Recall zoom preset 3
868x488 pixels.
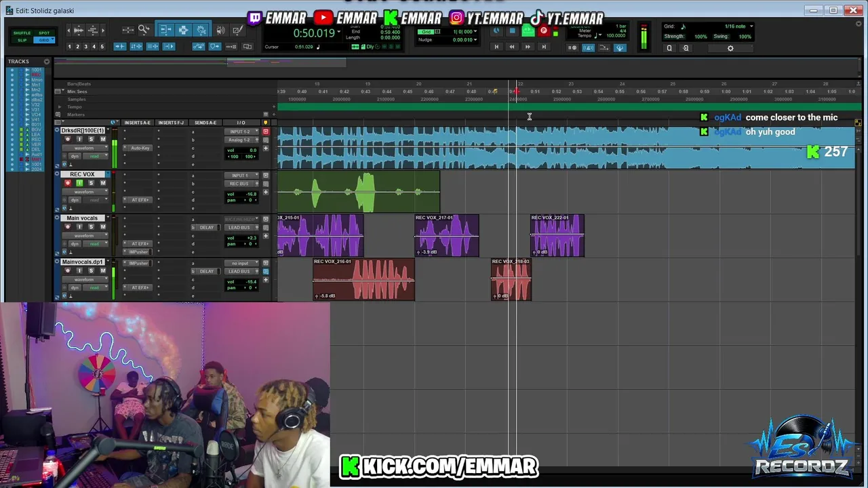pyautogui.click(x=85, y=47)
